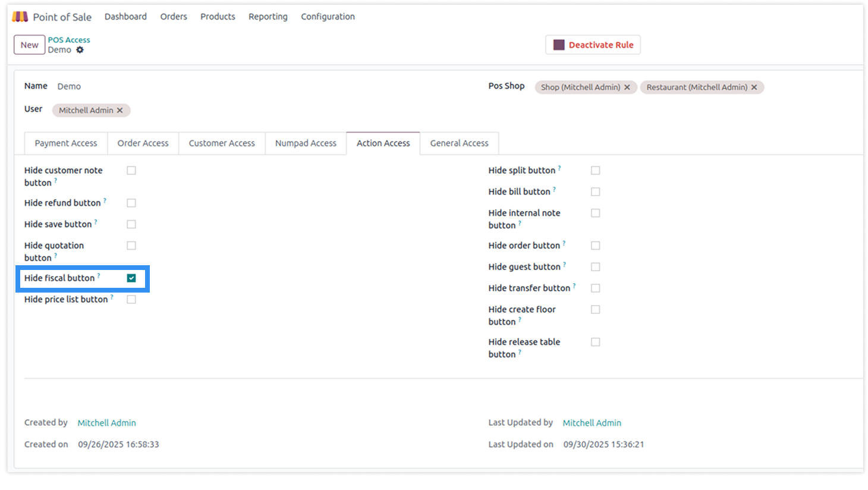Click into the Name field containing Demo
The width and height of the screenshot is (868, 490).
(178, 86)
